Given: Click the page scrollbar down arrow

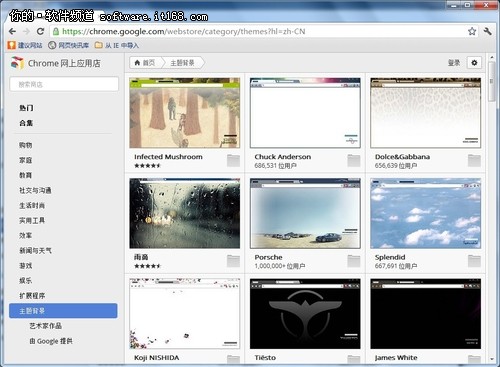Looking at the screenshot, I should coord(492,359).
